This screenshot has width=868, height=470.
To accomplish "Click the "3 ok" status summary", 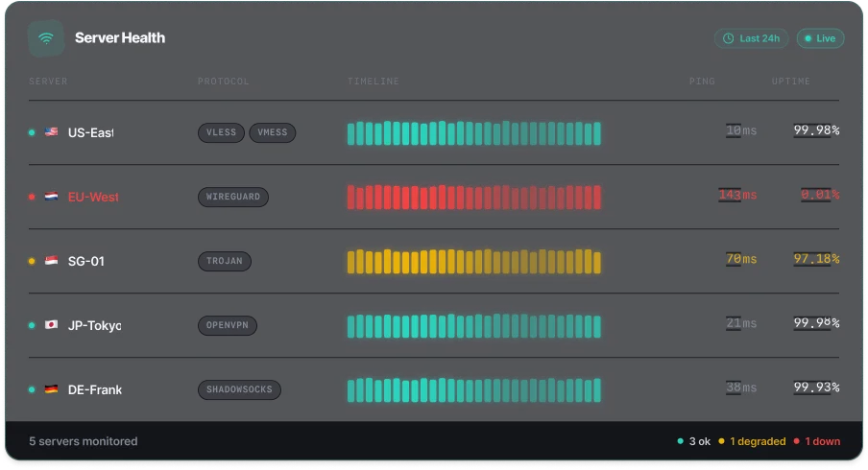I will point(694,441).
